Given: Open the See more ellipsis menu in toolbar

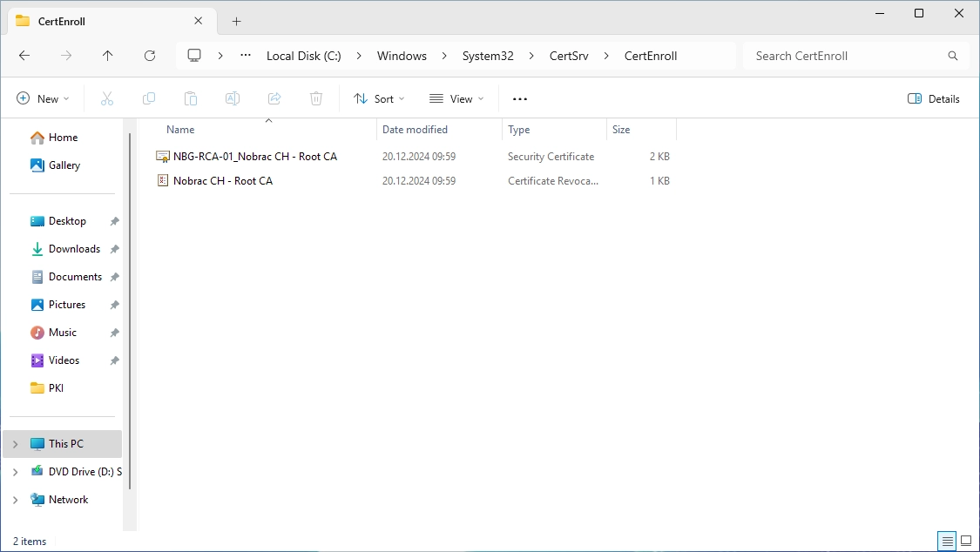Looking at the screenshot, I should pos(519,98).
